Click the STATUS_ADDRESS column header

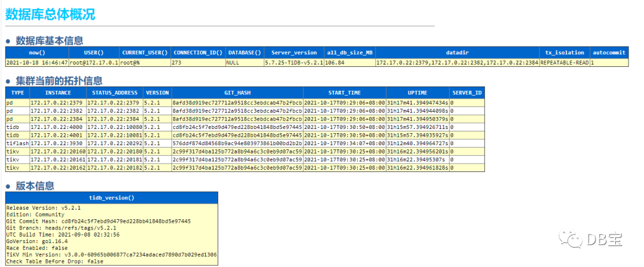click(x=114, y=93)
